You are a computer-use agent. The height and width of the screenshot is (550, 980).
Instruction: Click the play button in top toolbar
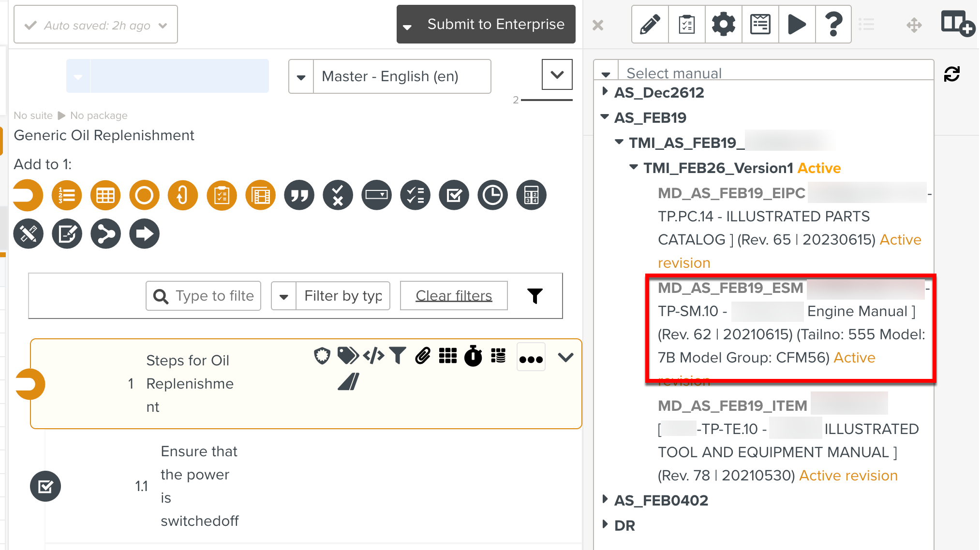click(x=797, y=24)
